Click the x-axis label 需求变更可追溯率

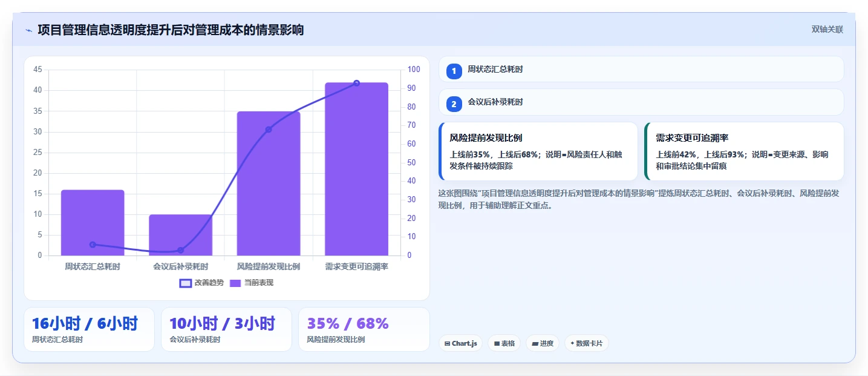click(x=356, y=266)
